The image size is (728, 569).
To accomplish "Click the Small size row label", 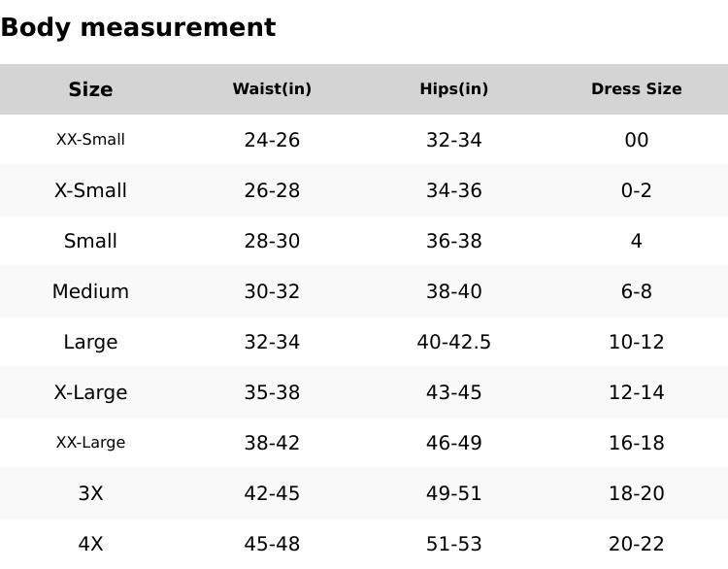I will (90, 241).
